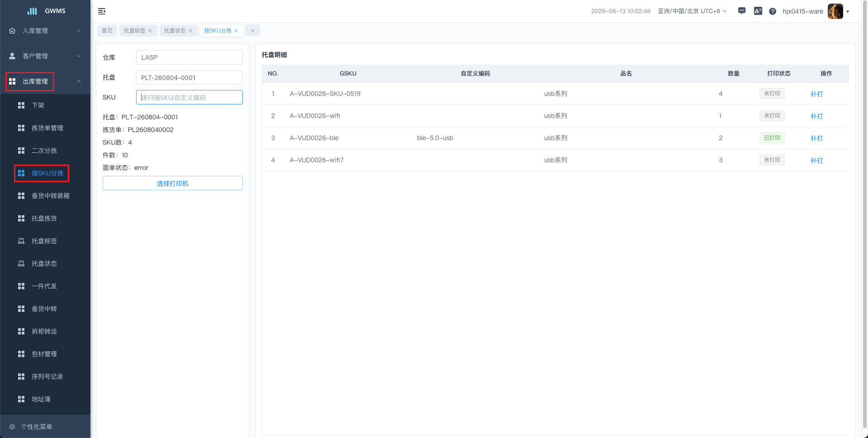Click the GWMS logo icon

pyautogui.click(x=32, y=11)
